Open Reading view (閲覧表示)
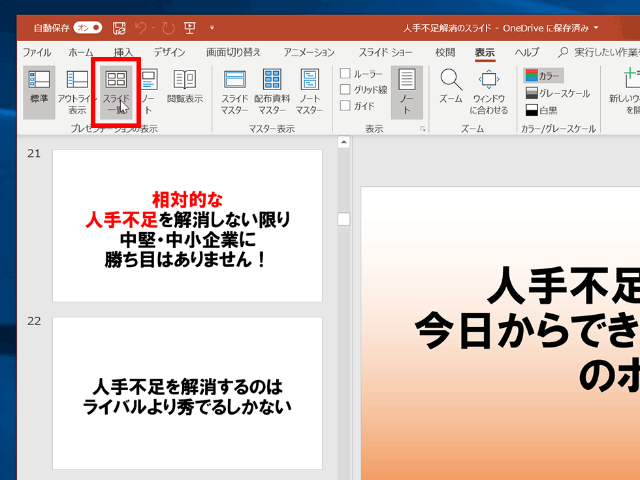 (x=184, y=90)
